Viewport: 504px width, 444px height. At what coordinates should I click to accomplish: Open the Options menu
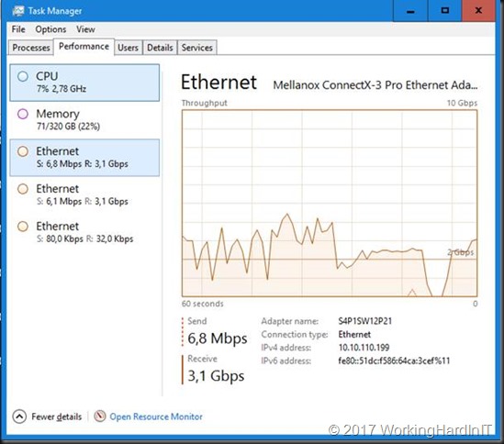(50, 29)
